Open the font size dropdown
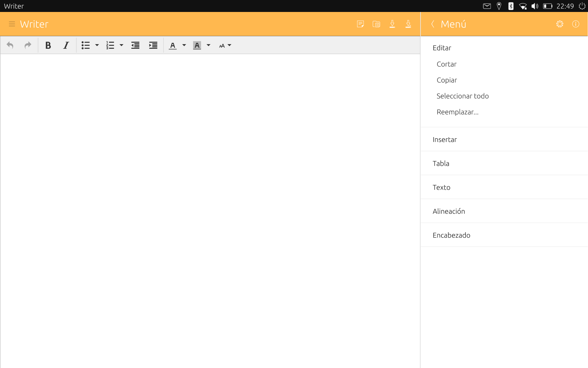The image size is (588, 368). pos(225,46)
